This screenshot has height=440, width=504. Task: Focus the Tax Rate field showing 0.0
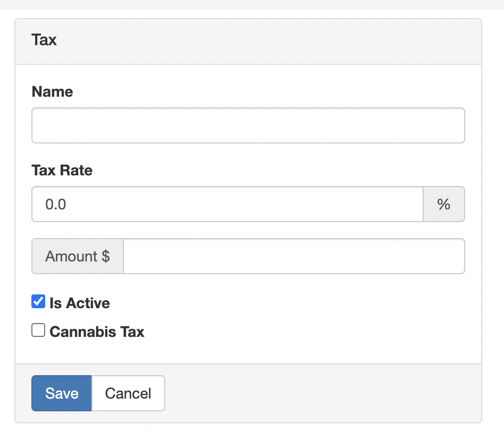pyautogui.click(x=227, y=204)
